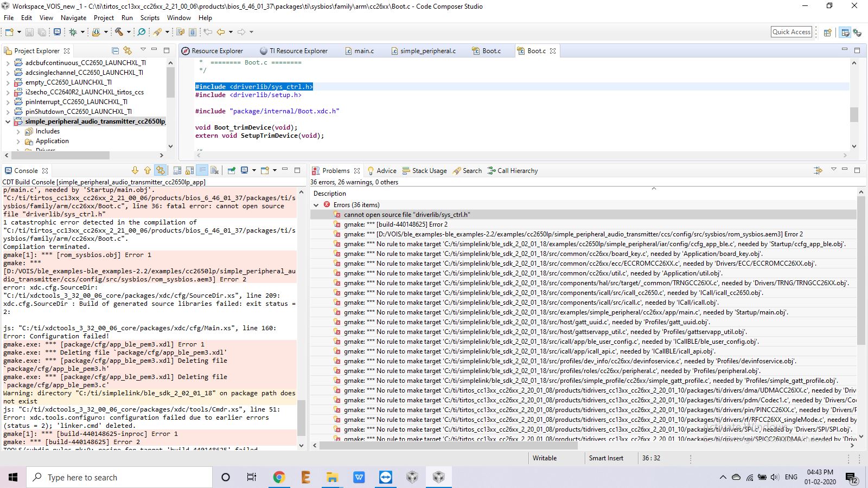
Task: Switch to main.c editor tab
Action: [x=359, y=51]
